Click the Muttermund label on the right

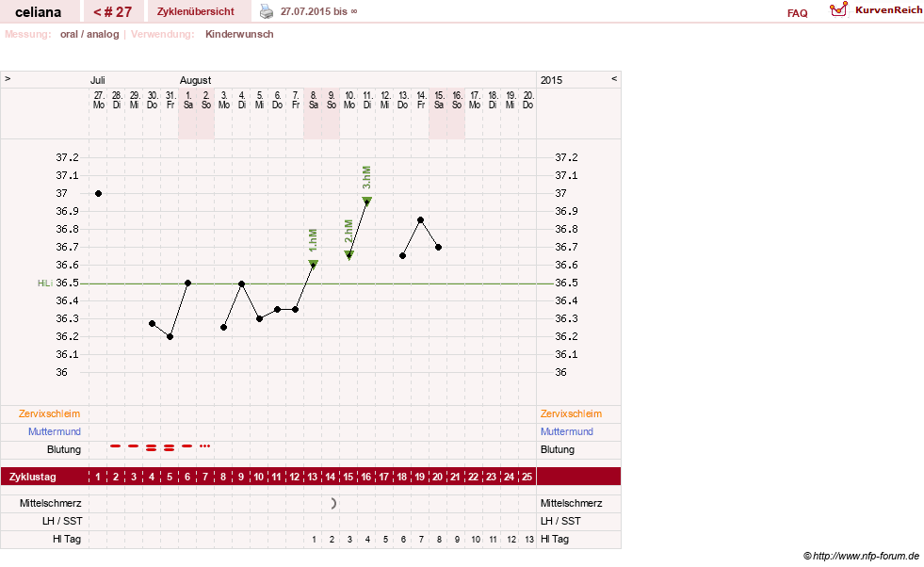point(567,431)
